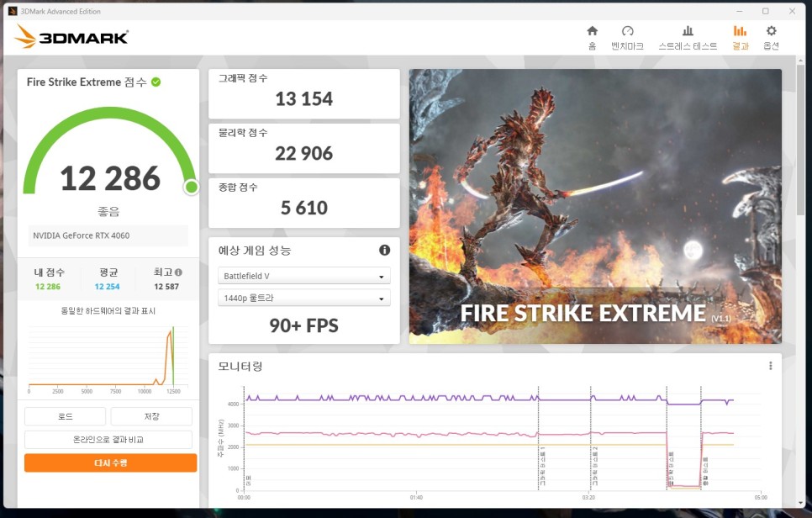The width and height of the screenshot is (812, 518).
Task: Open the 스트레스 테스트 stress test icon
Action: pyautogui.click(x=688, y=32)
